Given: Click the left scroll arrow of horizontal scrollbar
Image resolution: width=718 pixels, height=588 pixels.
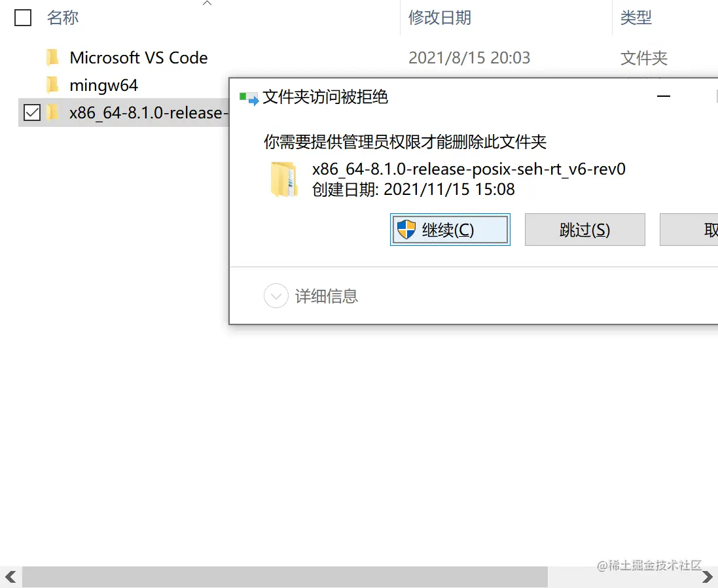Looking at the screenshot, I should pos(10,577).
